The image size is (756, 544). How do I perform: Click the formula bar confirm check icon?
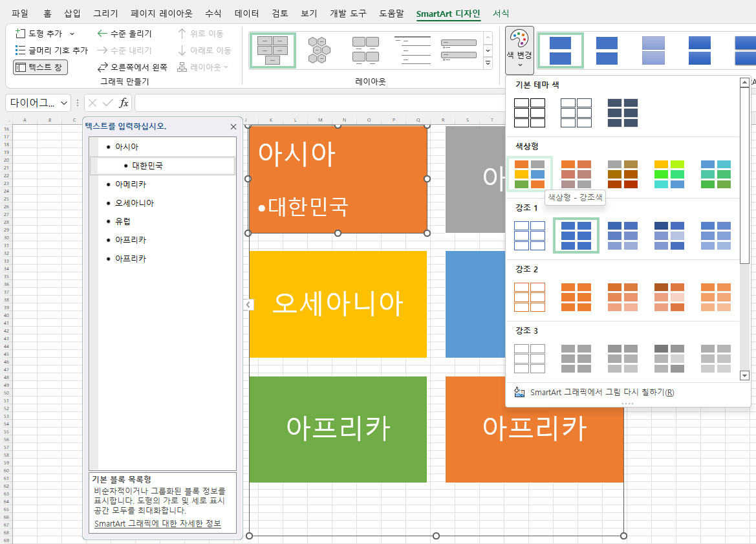click(108, 103)
